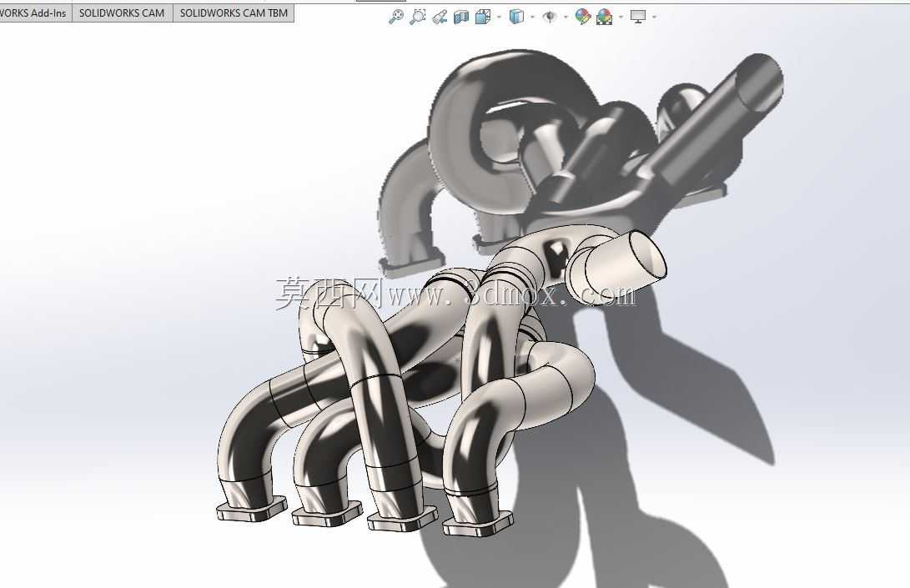Open the View Orientation icon
910x588 pixels.
[482, 17]
